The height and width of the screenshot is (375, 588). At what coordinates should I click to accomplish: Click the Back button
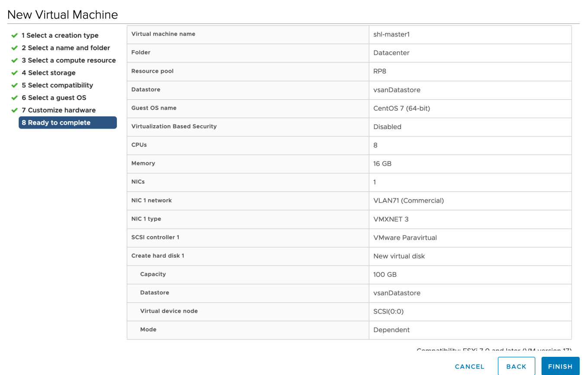click(x=517, y=366)
